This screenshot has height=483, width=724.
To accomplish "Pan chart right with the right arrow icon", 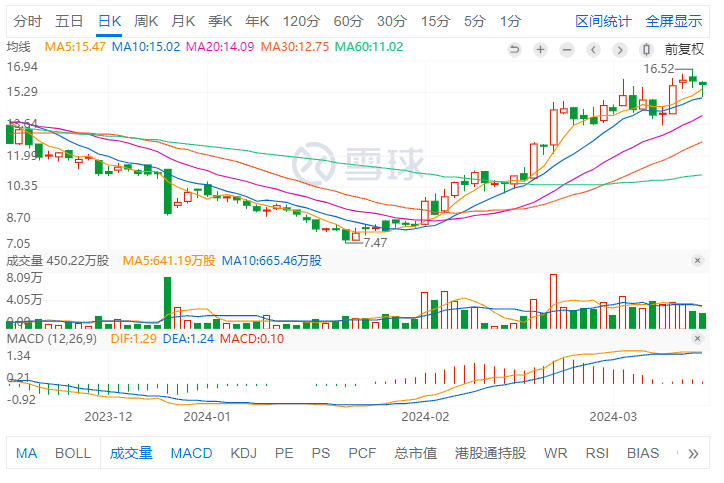I will pyautogui.click(x=619, y=48).
